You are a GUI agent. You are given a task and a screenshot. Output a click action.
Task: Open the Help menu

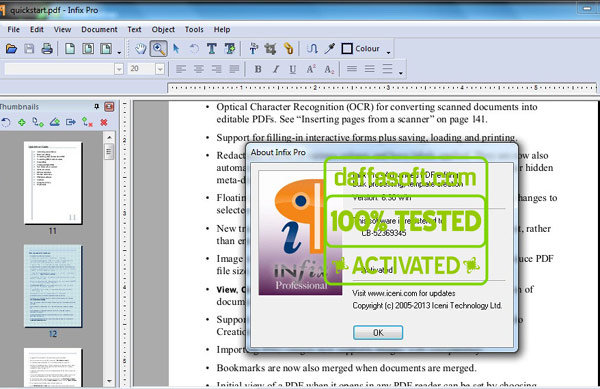click(222, 29)
